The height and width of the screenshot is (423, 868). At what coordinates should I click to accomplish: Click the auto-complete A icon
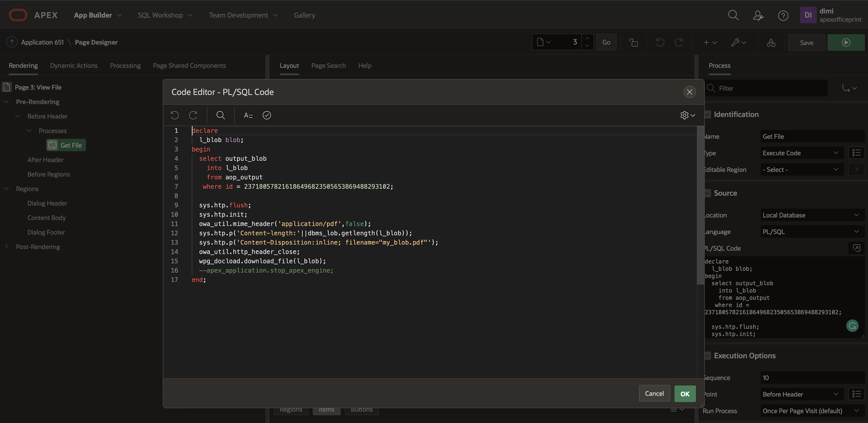248,115
